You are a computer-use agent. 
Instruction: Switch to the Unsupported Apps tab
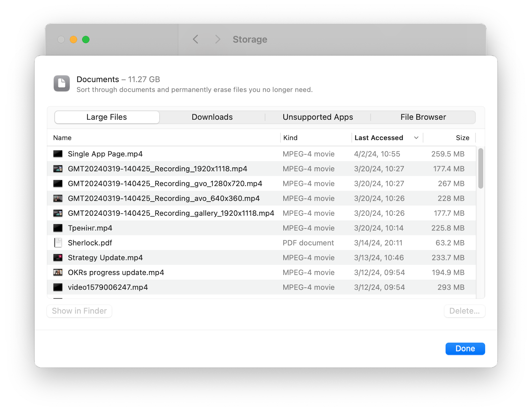[318, 117]
